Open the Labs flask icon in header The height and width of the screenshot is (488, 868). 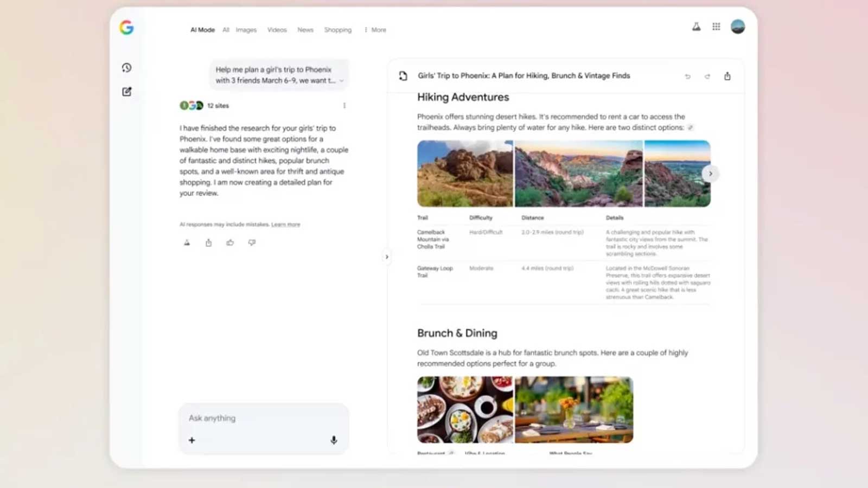coord(696,27)
